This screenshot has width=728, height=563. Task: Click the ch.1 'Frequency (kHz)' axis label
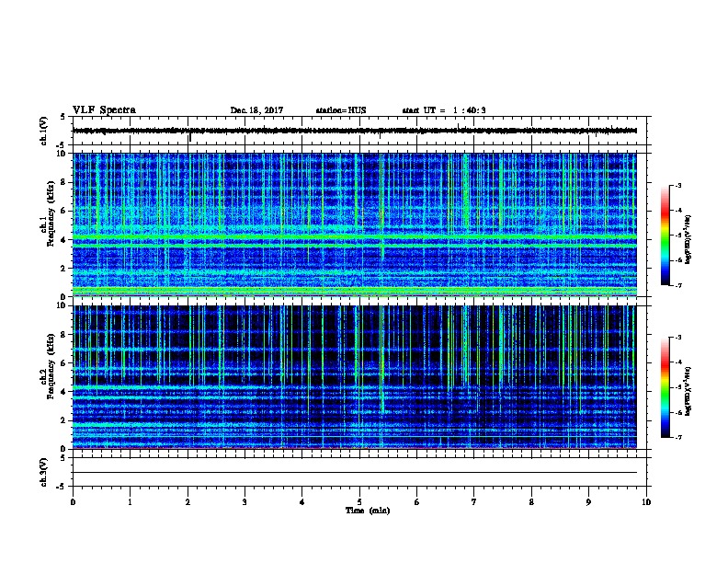51,213
